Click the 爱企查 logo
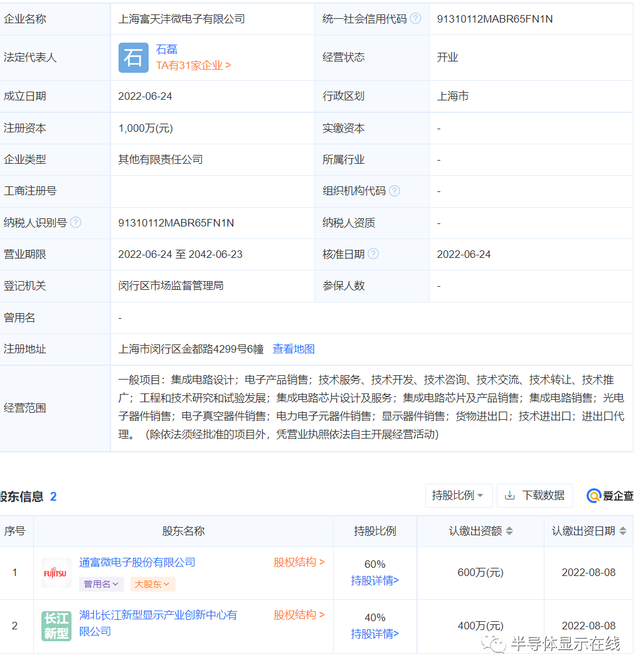 pos(610,496)
